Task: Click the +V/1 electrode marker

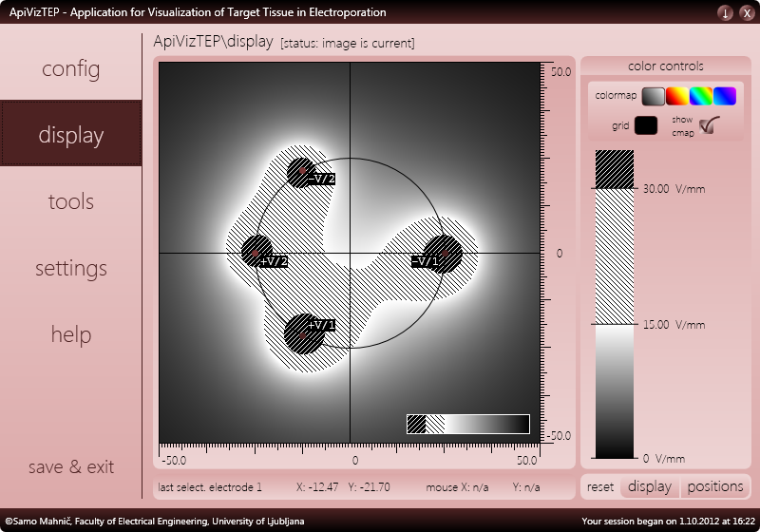Action: click(303, 334)
